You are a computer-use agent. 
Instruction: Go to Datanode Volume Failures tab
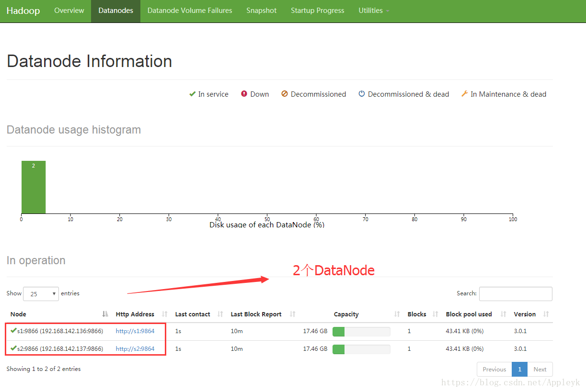tap(190, 11)
